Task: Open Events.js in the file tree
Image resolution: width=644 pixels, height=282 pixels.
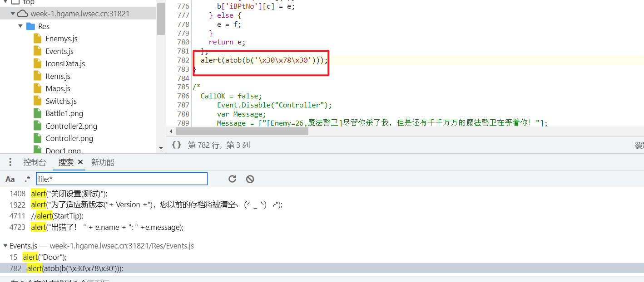Action: (59, 51)
